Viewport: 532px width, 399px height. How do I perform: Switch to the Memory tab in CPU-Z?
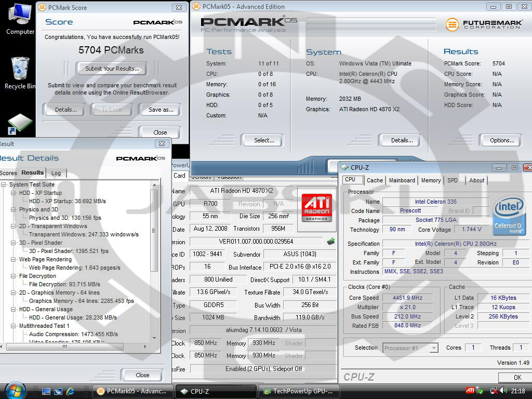pyautogui.click(x=431, y=180)
